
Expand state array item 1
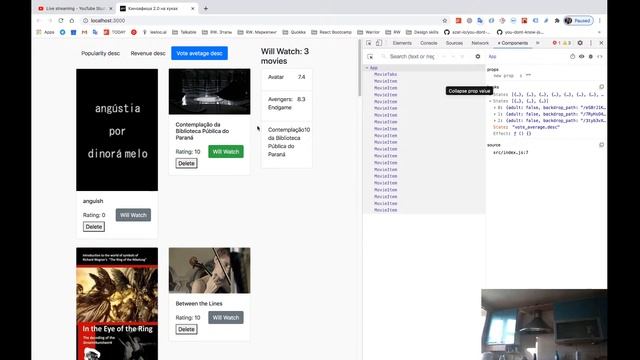coord(495,114)
